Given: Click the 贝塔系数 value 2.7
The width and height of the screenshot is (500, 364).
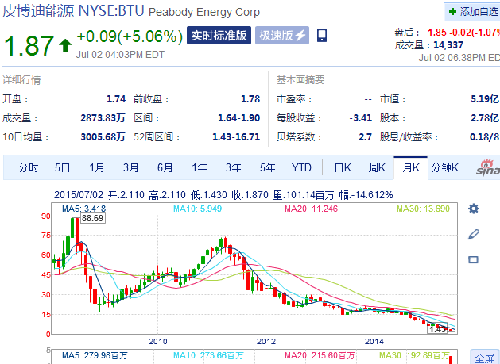Looking at the screenshot, I should 365,137.
